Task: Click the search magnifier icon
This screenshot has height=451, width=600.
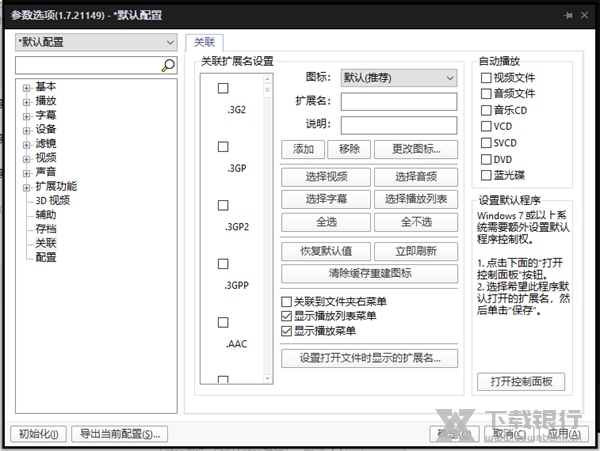Action: 168,65
